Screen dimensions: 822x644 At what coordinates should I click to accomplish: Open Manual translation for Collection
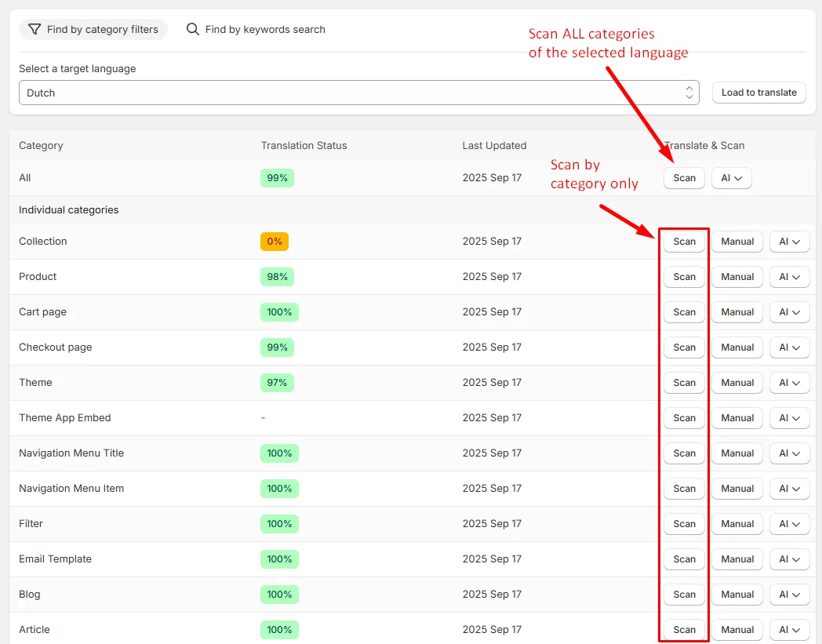pyautogui.click(x=737, y=242)
